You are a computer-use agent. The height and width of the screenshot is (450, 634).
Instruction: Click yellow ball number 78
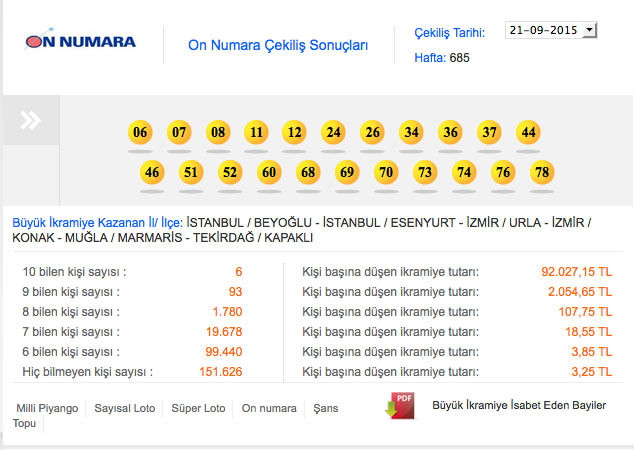(542, 172)
